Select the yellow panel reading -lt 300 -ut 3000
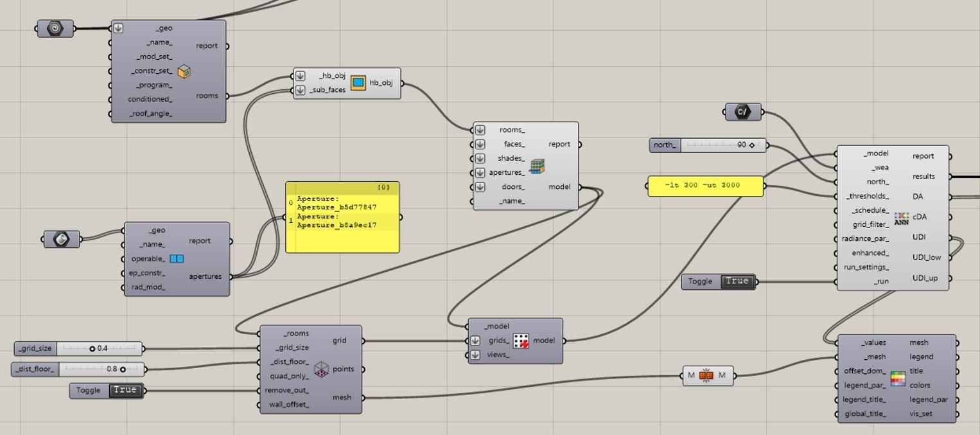 click(706, 186)
